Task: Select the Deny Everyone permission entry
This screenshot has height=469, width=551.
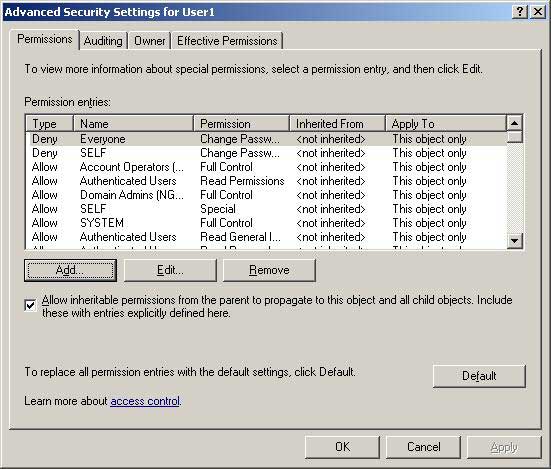Action: coord(266,139)
